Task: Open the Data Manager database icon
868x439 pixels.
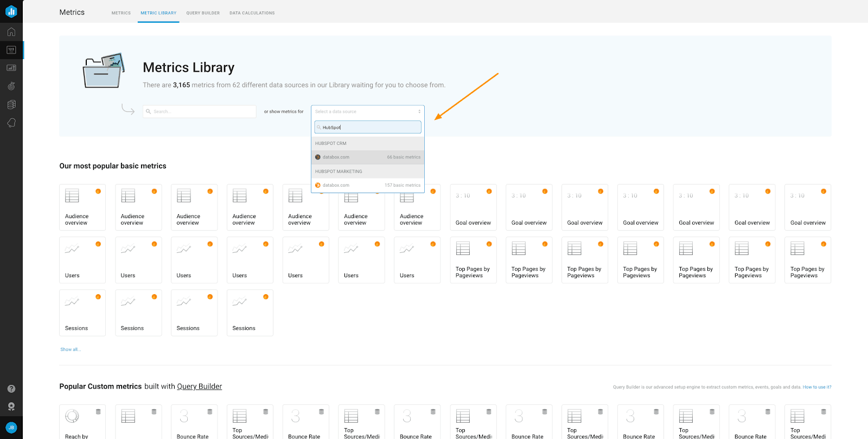Action: (11, 105)
